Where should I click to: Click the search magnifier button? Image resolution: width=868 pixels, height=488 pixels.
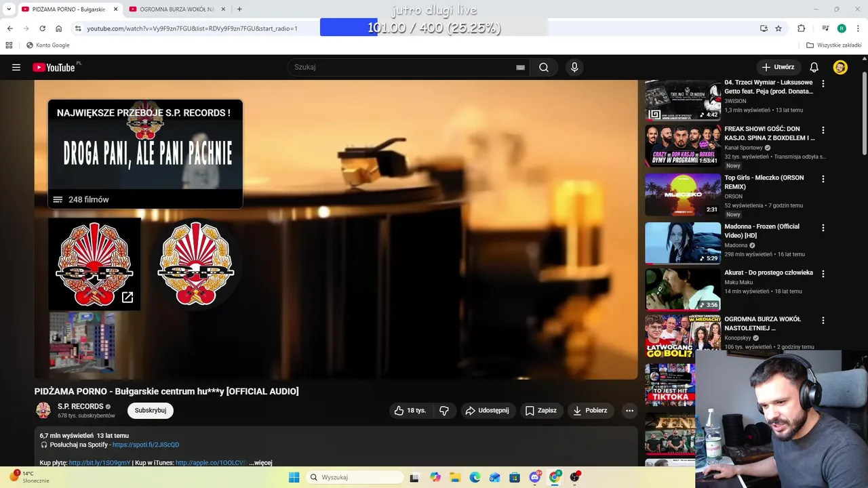coord(544,67)
